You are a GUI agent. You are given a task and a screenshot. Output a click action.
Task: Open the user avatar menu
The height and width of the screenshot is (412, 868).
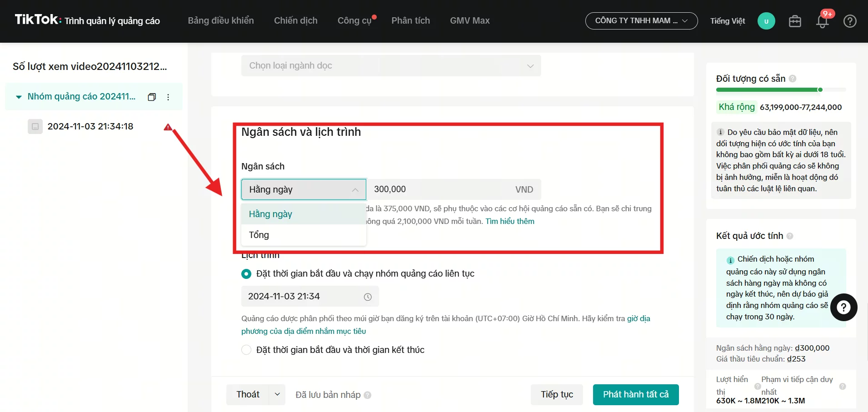tap(766, 21)
